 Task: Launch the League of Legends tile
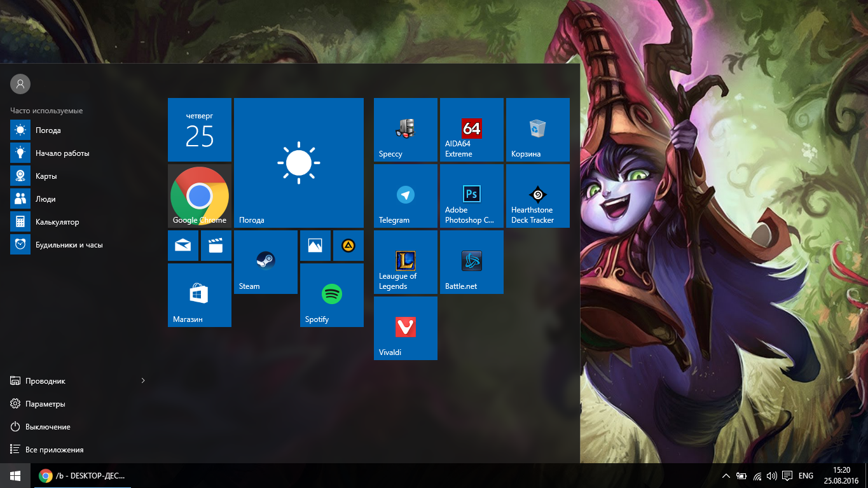[406, 262]
